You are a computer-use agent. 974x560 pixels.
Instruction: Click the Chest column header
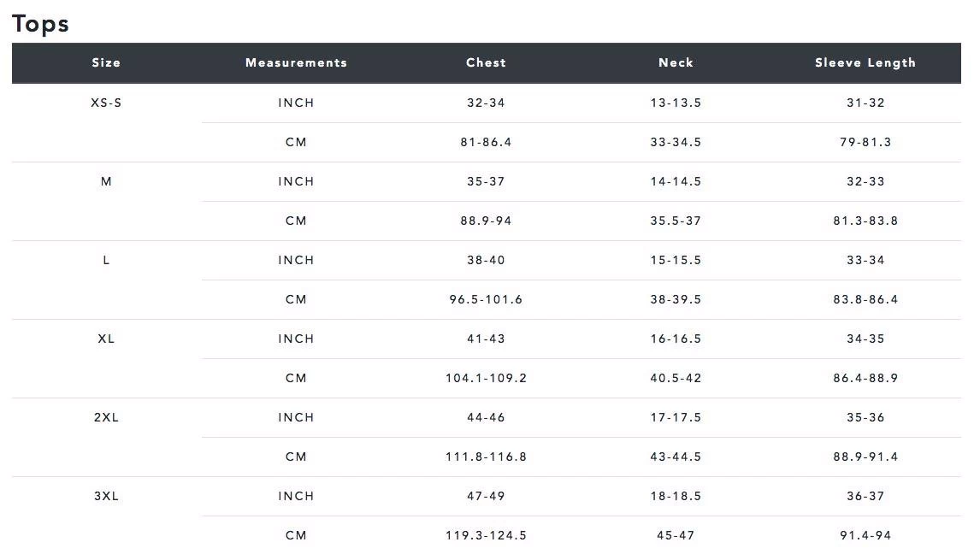pyautogui.click(x=486, y=62)
